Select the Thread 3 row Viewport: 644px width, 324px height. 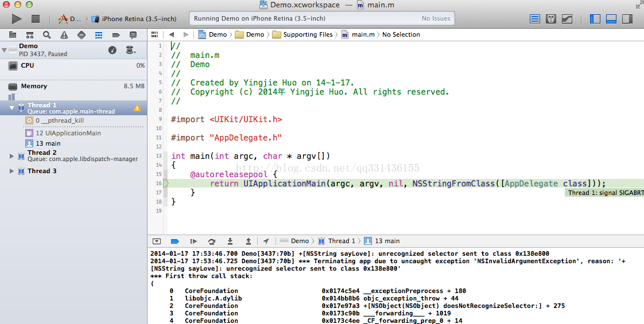[73, 171]
